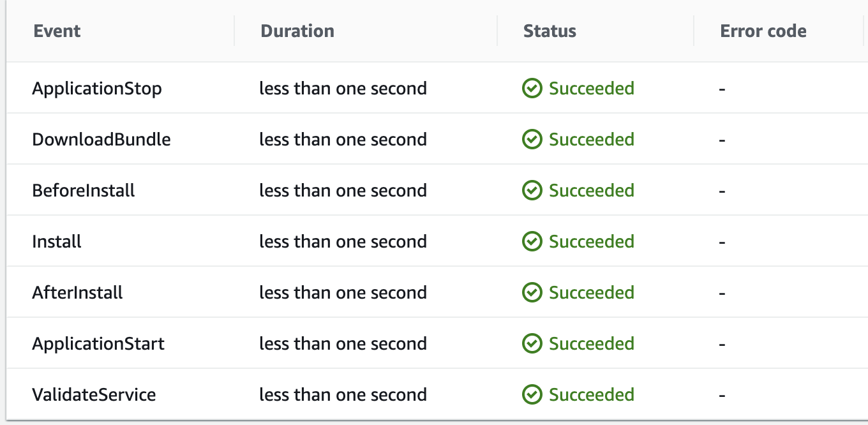Click the ApplicationStart success checkmark icon
868x425 pixels.
[x=532, y=344]
